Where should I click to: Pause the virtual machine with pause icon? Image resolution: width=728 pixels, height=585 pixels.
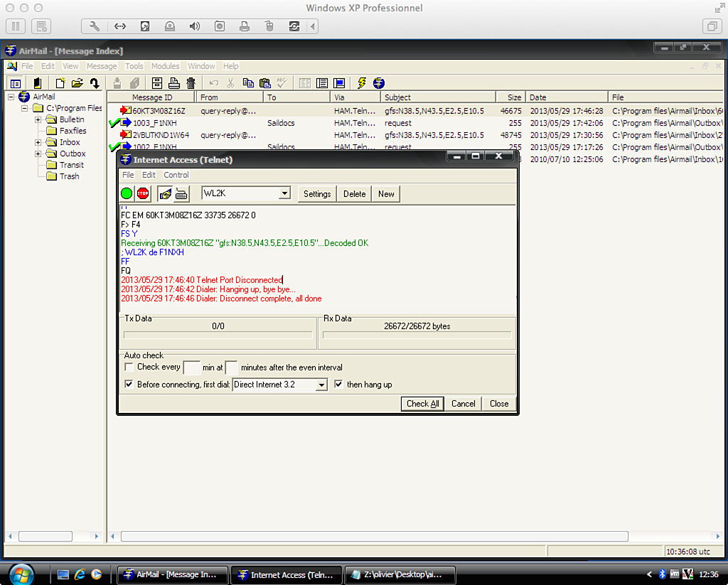point(16,26)
